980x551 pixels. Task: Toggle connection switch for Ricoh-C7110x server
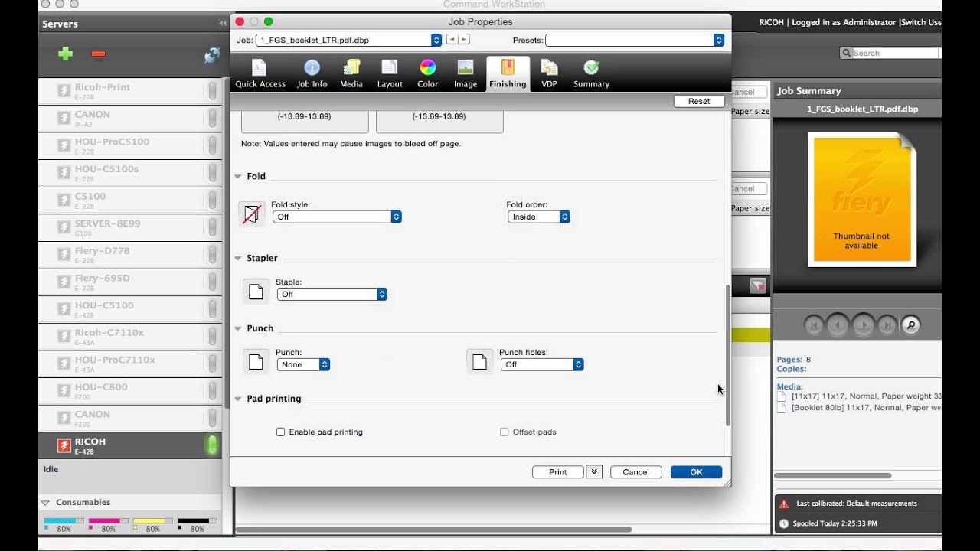coord(212,337)
